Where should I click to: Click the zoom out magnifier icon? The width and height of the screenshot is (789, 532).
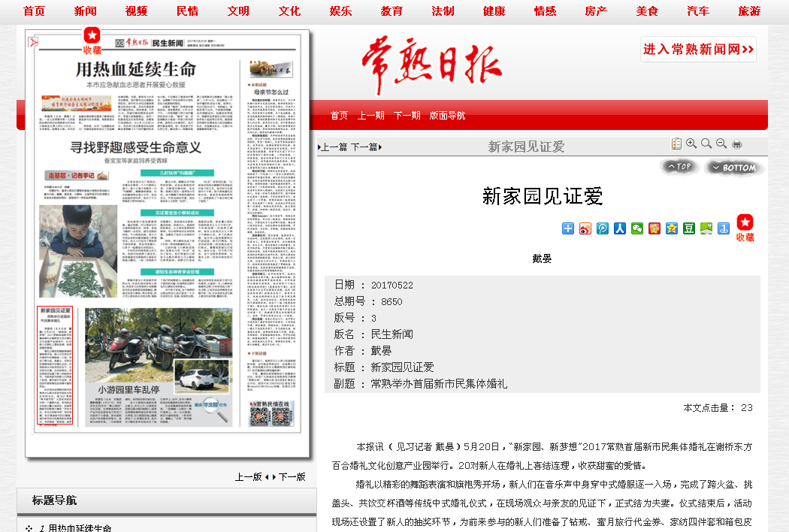pos(721,144)
